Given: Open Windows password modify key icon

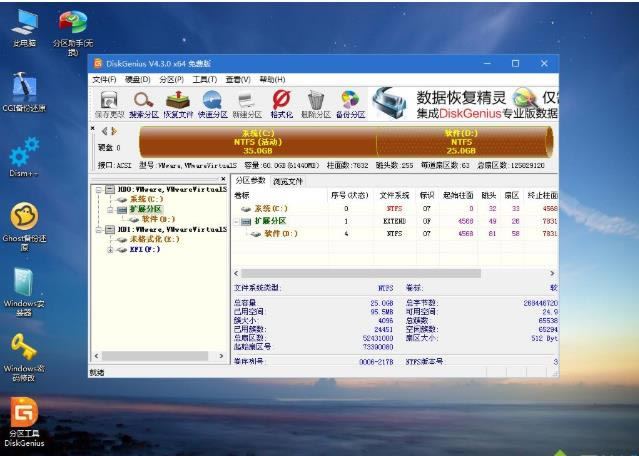Looking at the screenshot, I should [x=24, y=357].
